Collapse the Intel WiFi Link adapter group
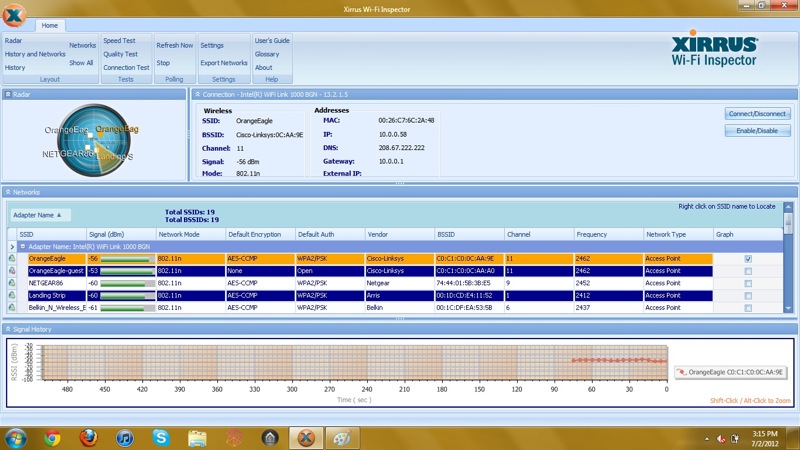Image resolution: width=800 pixels, height=450 pixels. (x=22, y=246)
